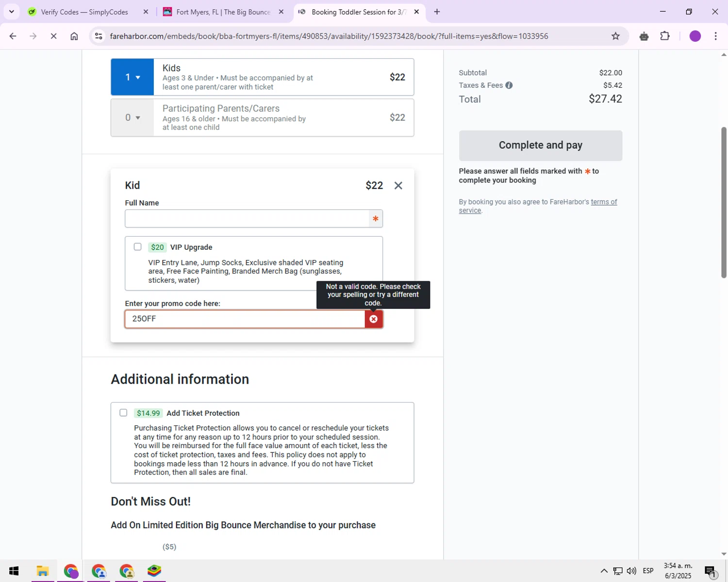The height and width of the screenshot is (582, 728).
Task: Click the Taxes & Fees info icon
Action: point(509,85)
